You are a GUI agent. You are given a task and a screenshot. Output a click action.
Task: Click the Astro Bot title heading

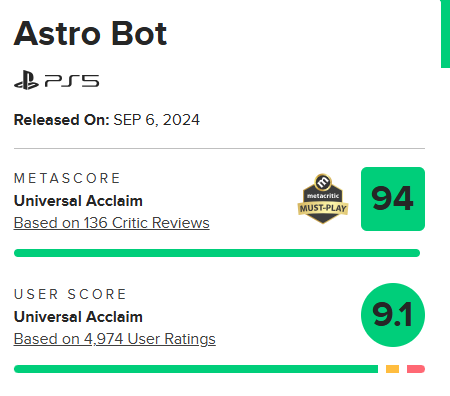[90, 34]
